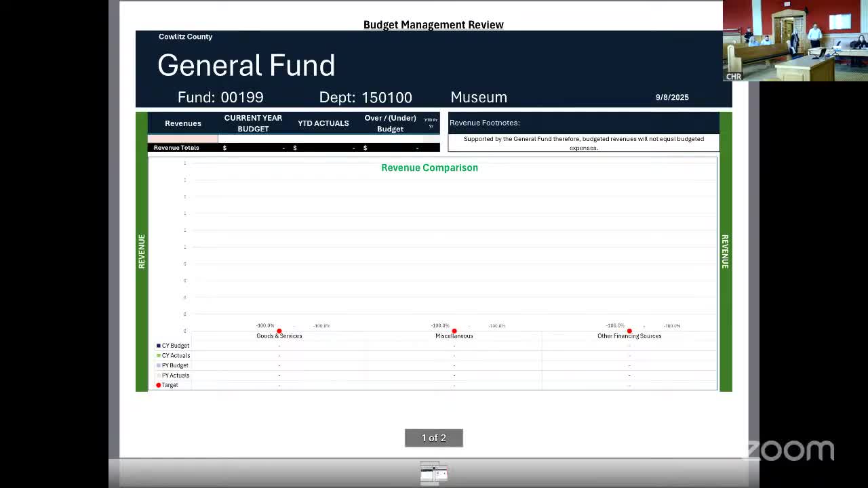The width and height of the screenshot is (868, 488).
Task: Select the "Fund: 00199" text
Action: [x=220, y=97]
